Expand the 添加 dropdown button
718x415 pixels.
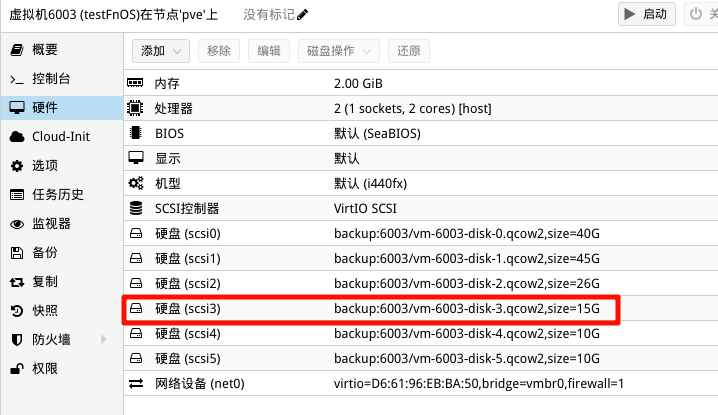coord(161,51)
